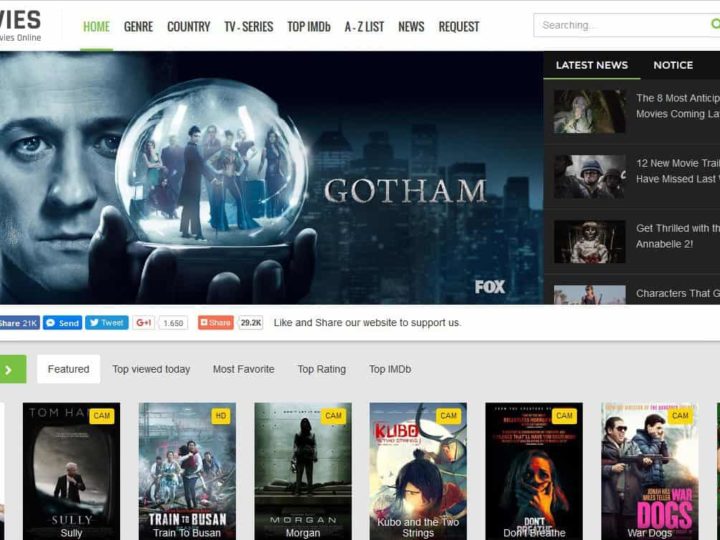Image resolution: width=720 pixels, height=540 pixels.
Task: Open the Kubo and the Two Strings poster
Action: point(418,471)
